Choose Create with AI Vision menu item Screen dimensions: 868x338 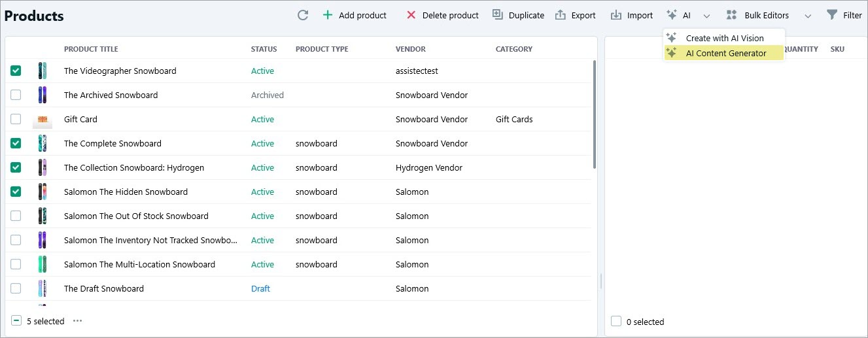tap(724, 38)
